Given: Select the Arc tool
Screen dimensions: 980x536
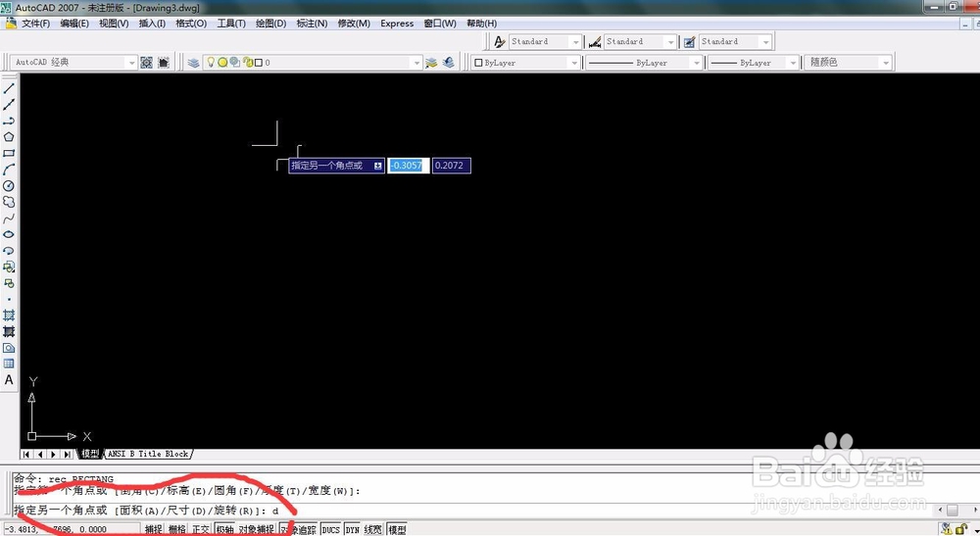Looking at the screenshot, I should tap(9, 170).
